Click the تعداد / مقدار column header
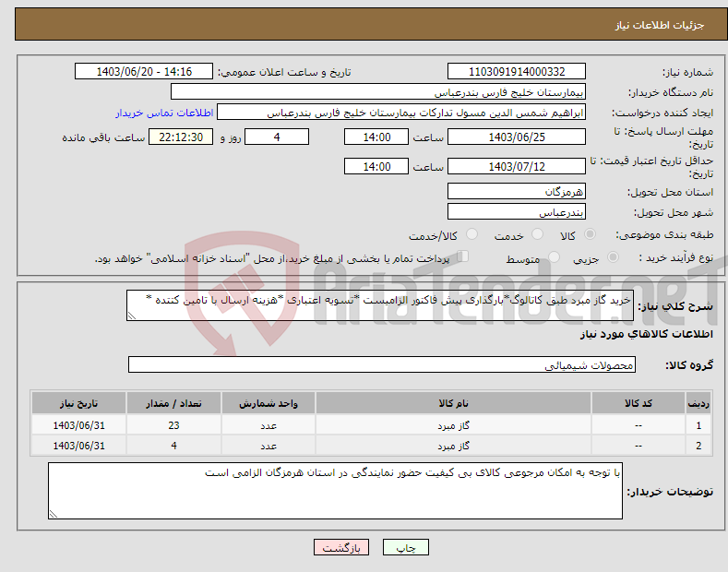Image resolution: width=728 pixels, height=572 pixels. 173,403
